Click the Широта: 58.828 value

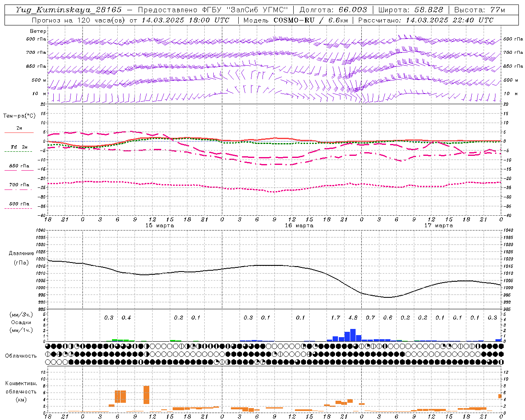tap(411, 10)
